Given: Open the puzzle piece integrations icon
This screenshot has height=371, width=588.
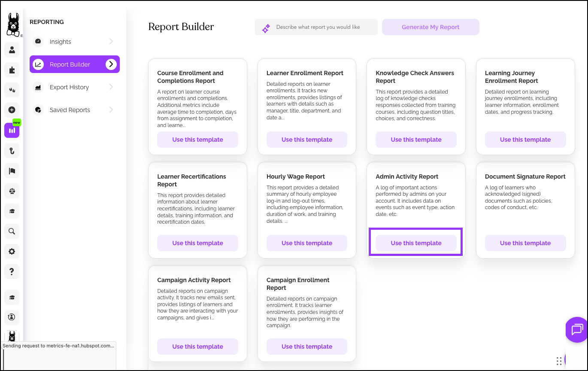Looking at the screenshot, I should (x=12, y=70).
